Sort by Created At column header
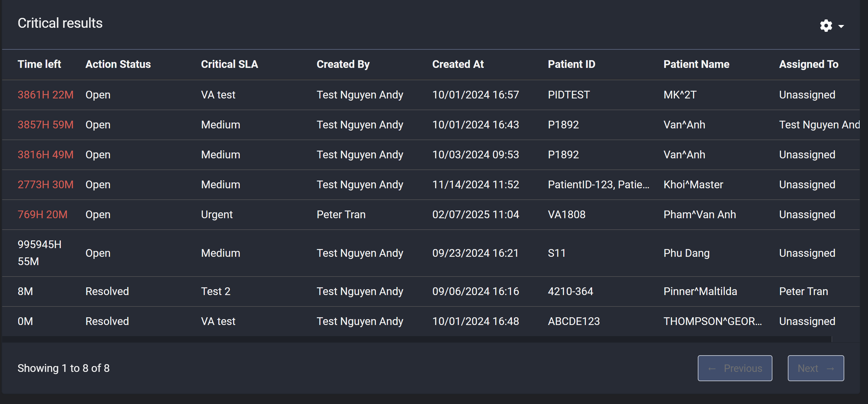868x404 pixels. tap(458, 64)
